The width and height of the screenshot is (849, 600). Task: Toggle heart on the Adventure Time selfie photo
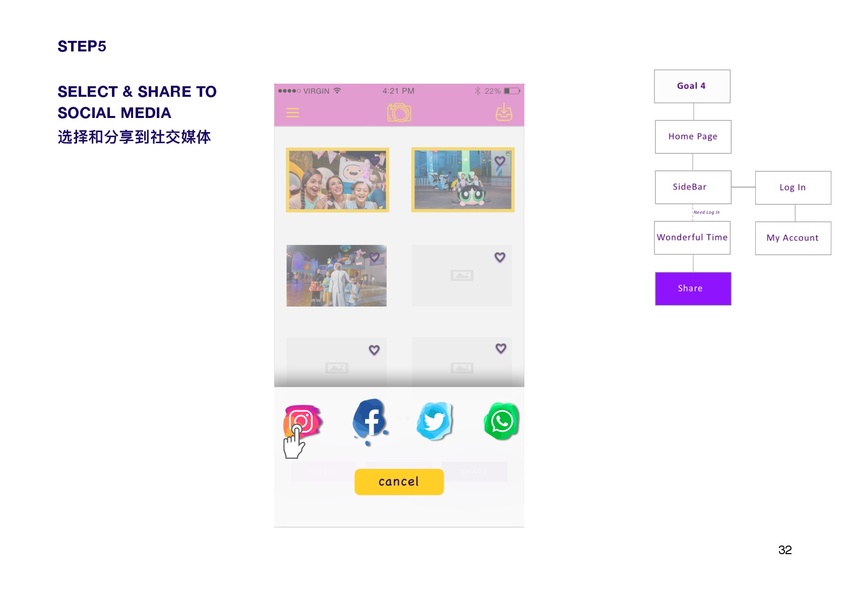[375, 161]
